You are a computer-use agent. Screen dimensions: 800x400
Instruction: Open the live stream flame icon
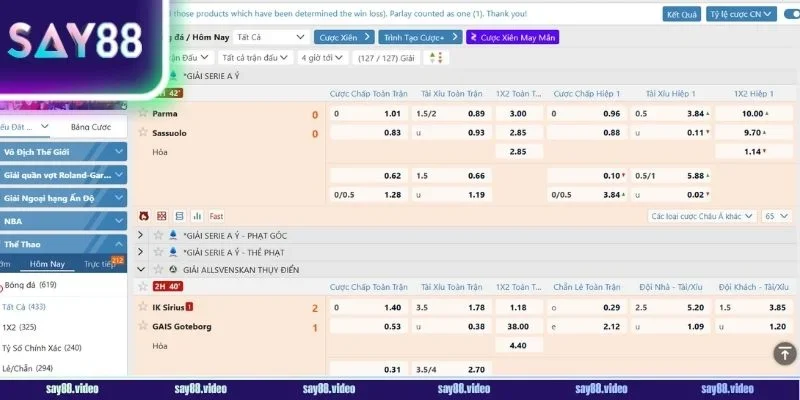(144, 216)
